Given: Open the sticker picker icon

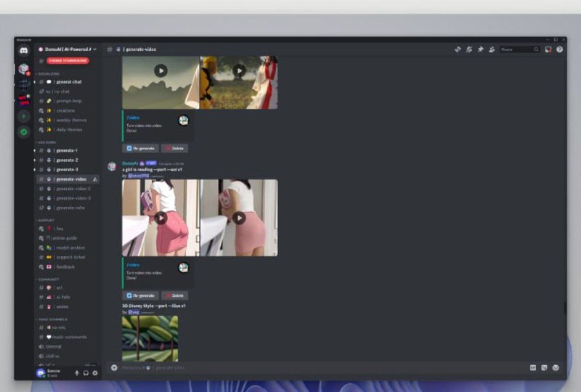Looking at the screenshot, I should click(544, 368).
